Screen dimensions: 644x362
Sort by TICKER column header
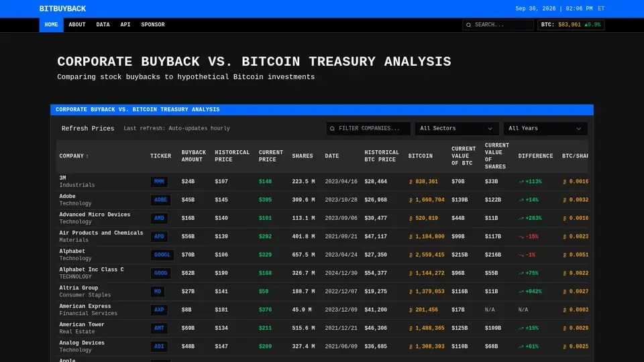tap(160, 156)
